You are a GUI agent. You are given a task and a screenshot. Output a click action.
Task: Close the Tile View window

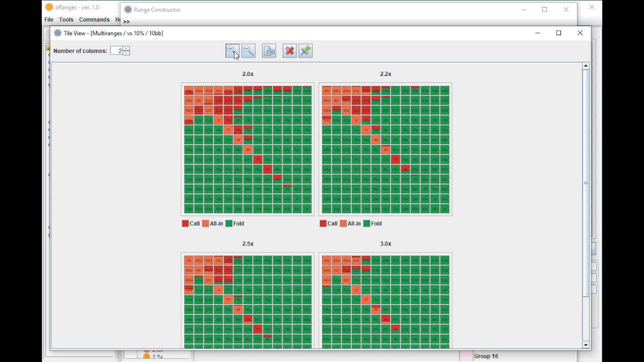580,33
